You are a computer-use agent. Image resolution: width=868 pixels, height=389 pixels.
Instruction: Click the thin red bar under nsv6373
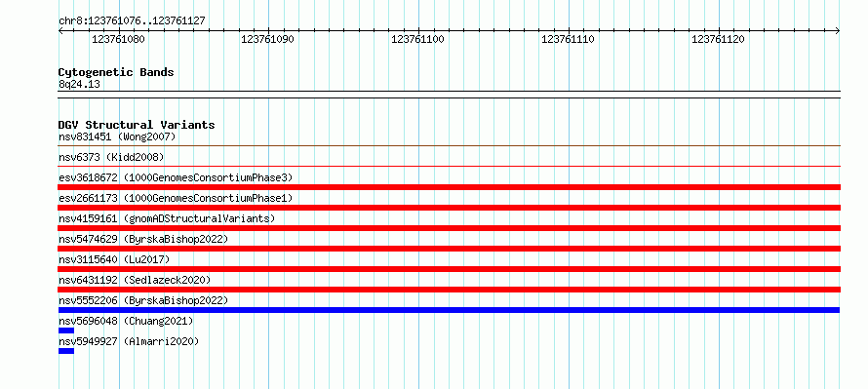449,166
